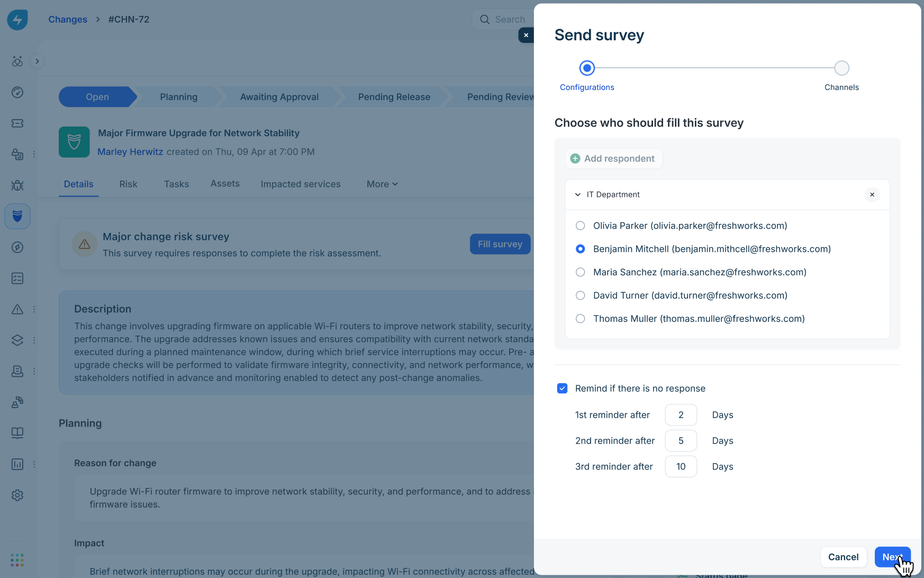Click the Freshservice lightning logo
Image resolution: width=924 pixels, height=578 pixels.
point(17,20)
